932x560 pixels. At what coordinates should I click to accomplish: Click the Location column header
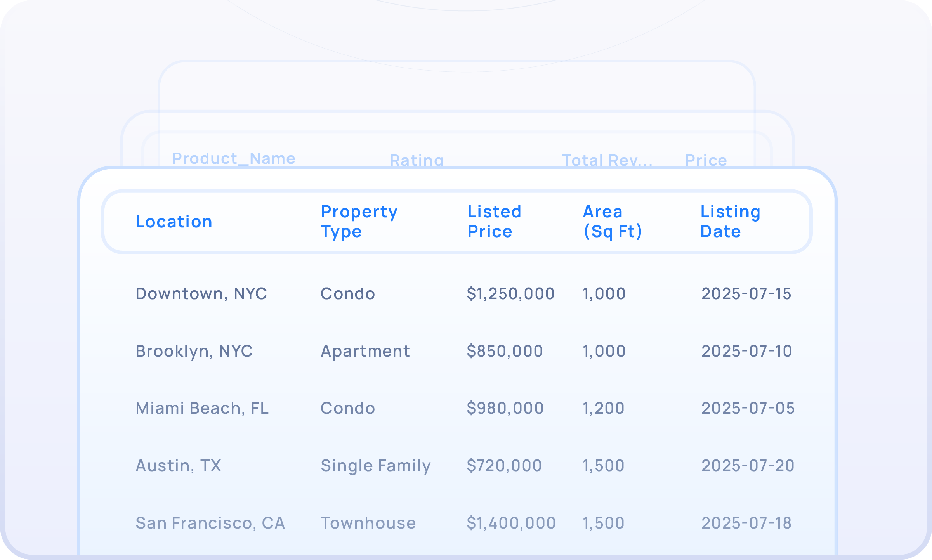tap(174, 222)
